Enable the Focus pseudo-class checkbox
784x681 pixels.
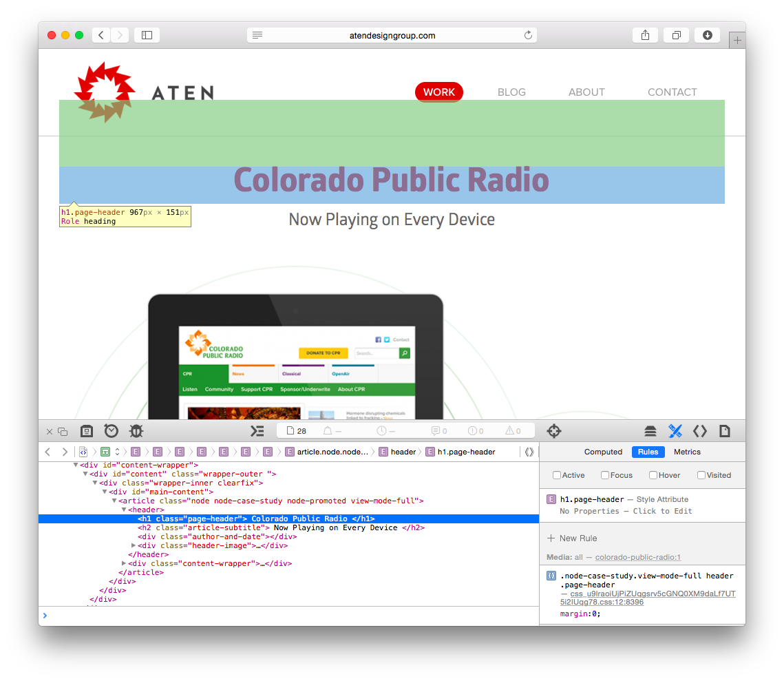point(605,475)
